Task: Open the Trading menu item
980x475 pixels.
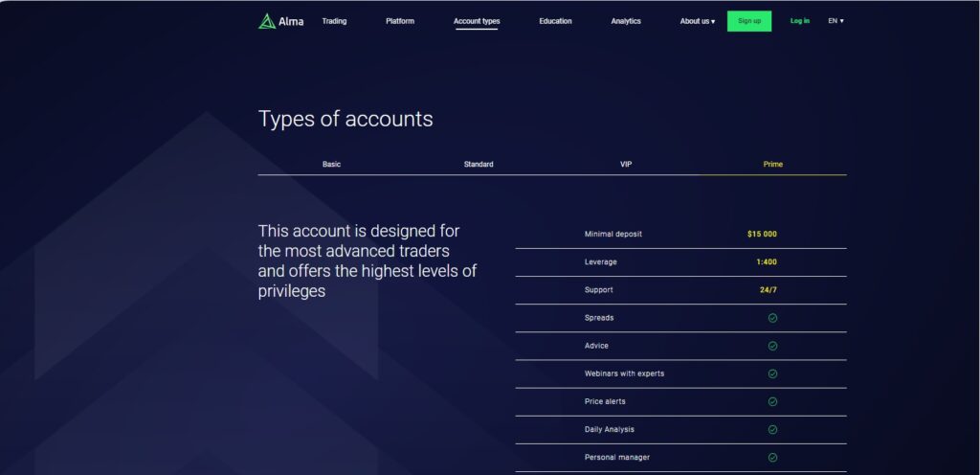Action: click(x=334, y=21)
